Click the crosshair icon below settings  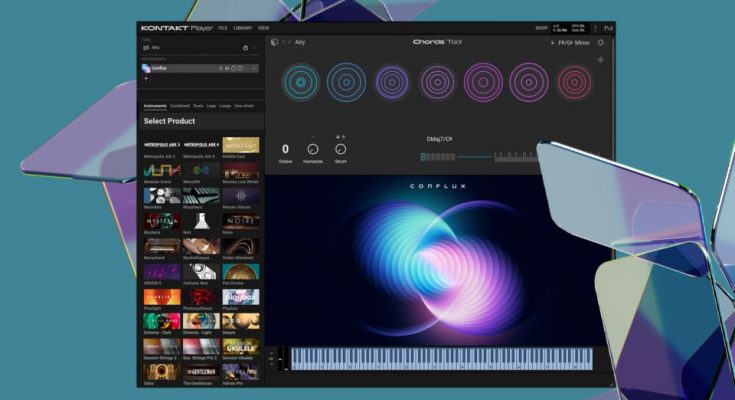tap(600, 60)
